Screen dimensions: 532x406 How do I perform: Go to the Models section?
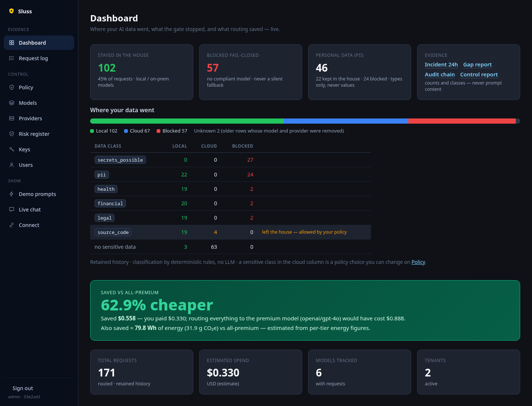coord(39,103)
